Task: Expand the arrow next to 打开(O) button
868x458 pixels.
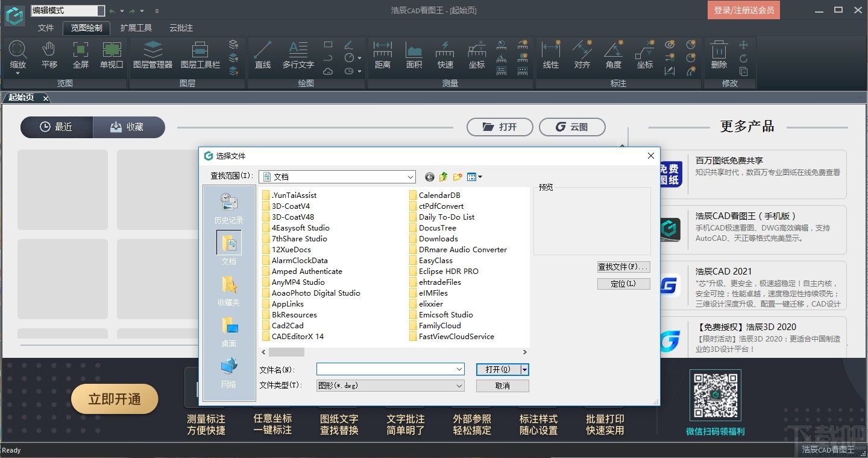Action: tap(523, 369)
